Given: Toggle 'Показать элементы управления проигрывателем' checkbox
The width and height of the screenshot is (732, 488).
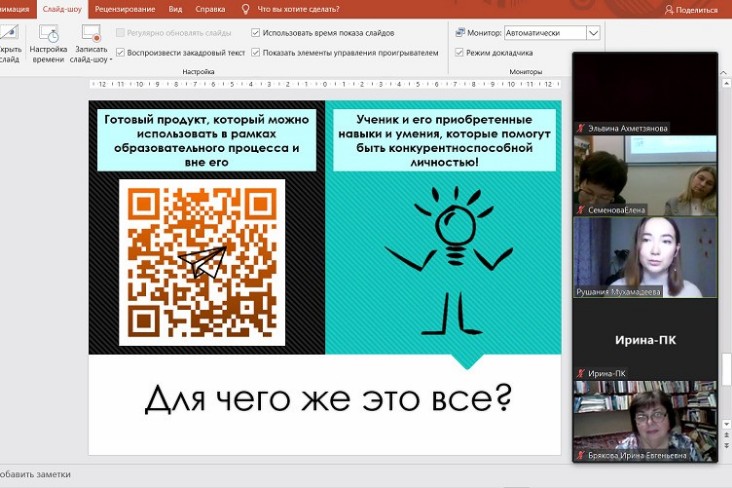Looking at the screenshot, I should click(x=256, y=52).
